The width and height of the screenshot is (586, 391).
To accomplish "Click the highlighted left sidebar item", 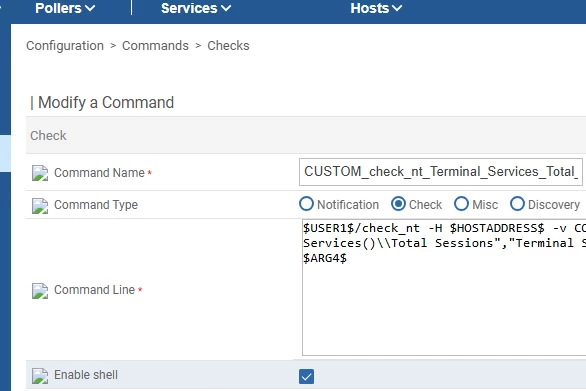I will coord(5,153).
